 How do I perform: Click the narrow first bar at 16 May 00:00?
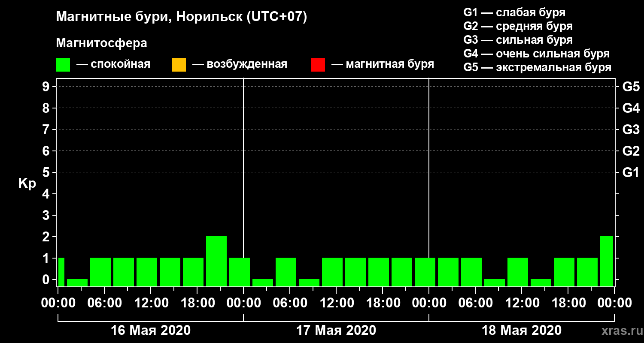coord(61,272)
